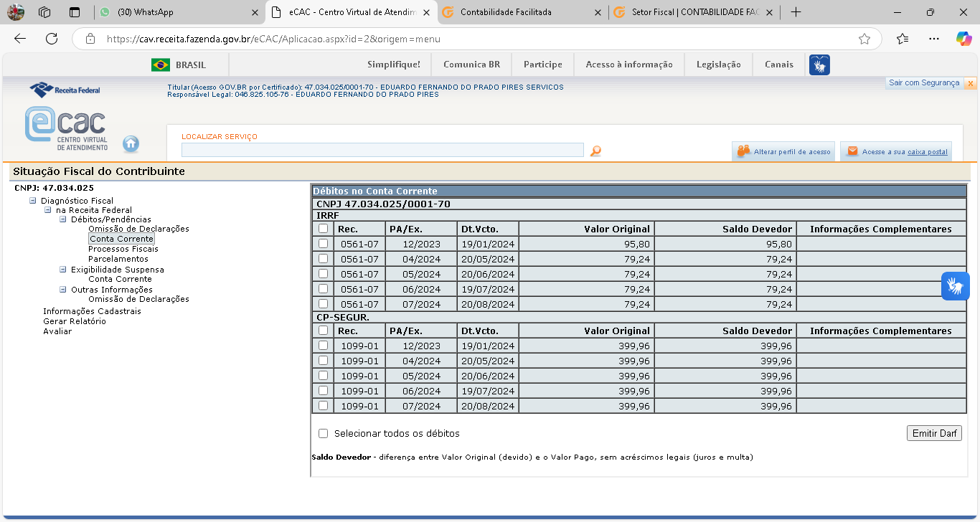Collapse the Diagnóstico Fiscal tree node
The image size is (980, 522).
click(x=32, y=201)
